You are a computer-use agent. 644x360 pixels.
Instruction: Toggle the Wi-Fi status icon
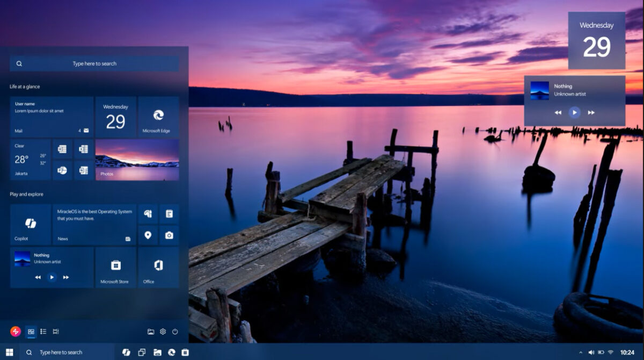(610, 352)
